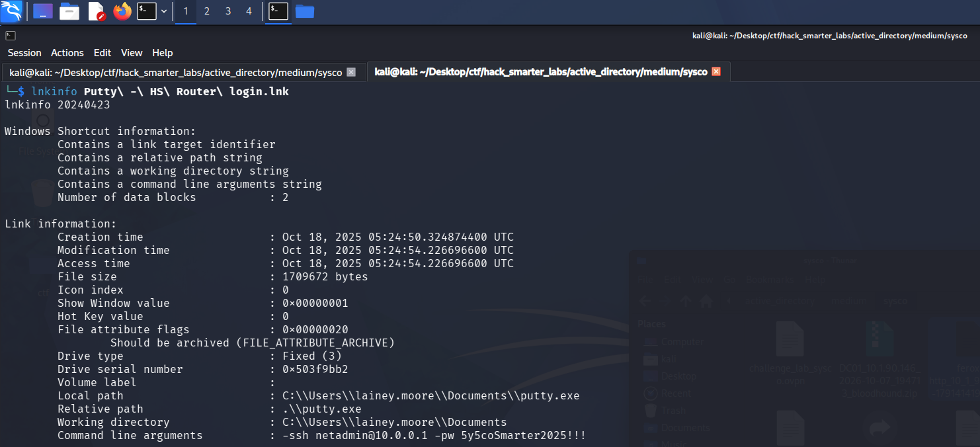Click the 'Access time' label

point(94,263)
